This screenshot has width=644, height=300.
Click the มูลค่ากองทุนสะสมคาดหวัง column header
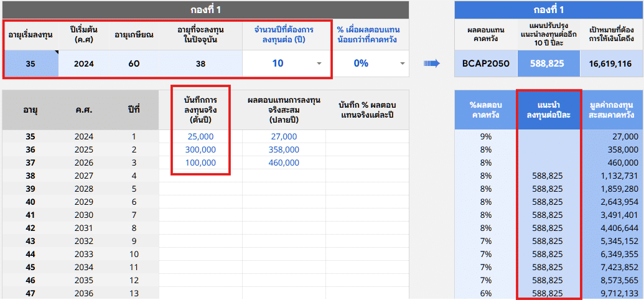click(x=612, y=110)
